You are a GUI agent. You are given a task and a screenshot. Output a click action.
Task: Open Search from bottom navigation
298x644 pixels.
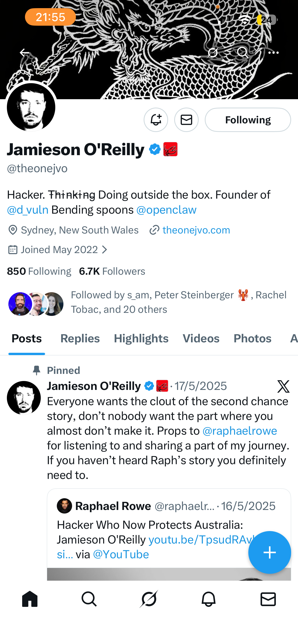(x=89, y=599)
